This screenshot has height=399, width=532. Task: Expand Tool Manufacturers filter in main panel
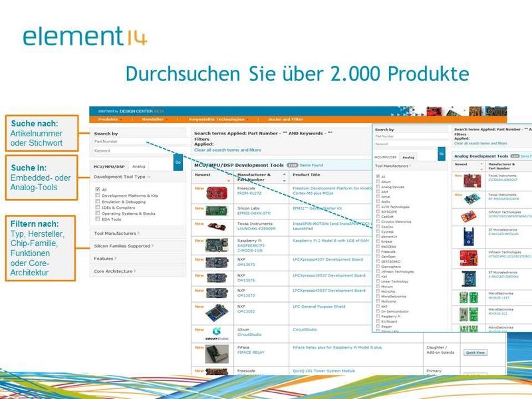click(116, 233)
